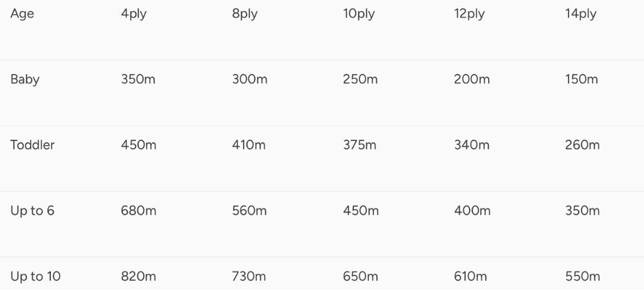This screenshot has height=290, width=644.
Task: Click the Baby row label
Action: pos(25,80)
